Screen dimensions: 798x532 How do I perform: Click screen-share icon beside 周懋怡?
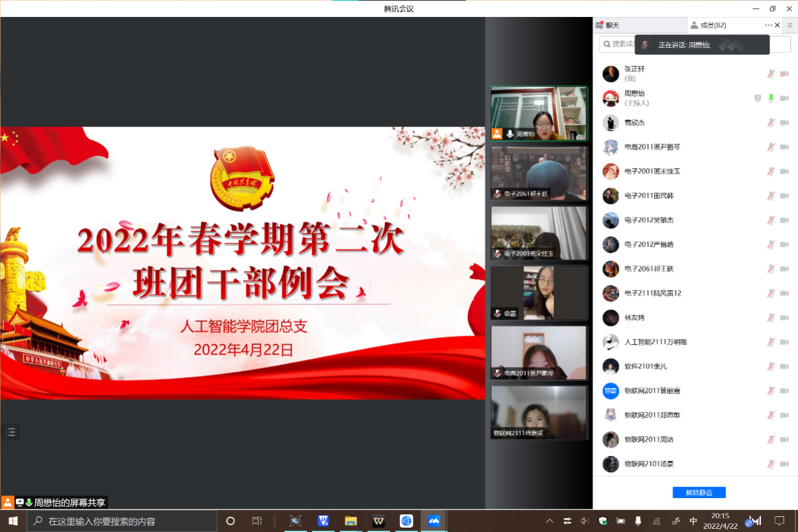[x=758, y=98]
